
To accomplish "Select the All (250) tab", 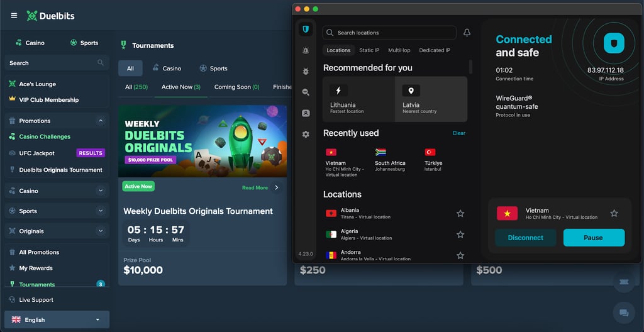I will point(136,87).
